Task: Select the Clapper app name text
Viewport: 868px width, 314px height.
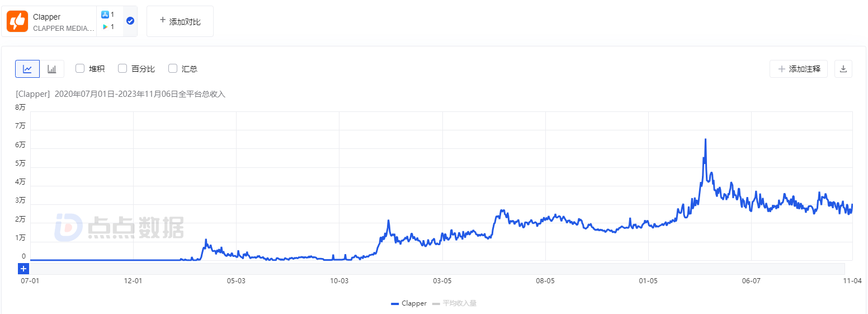Action: [x=47, y=17]
